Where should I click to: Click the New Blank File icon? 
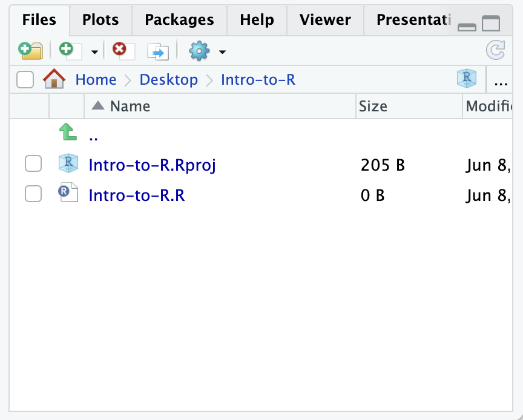68,51
